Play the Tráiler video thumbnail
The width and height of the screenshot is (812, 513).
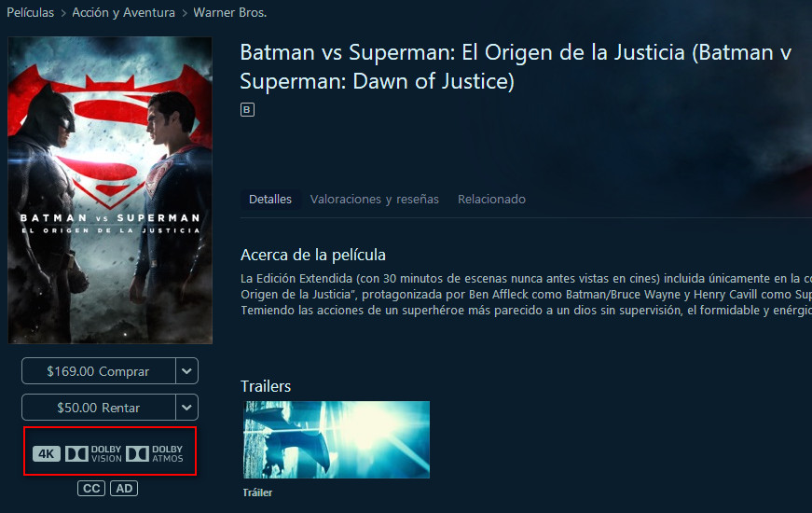pyautogui.click(x=337, y=439)
